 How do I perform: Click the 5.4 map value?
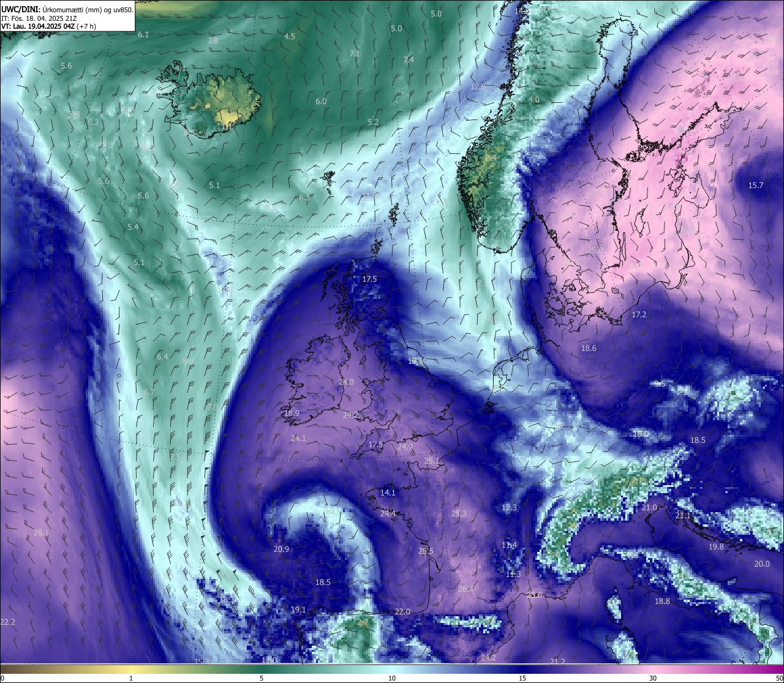tap(133, 227)
